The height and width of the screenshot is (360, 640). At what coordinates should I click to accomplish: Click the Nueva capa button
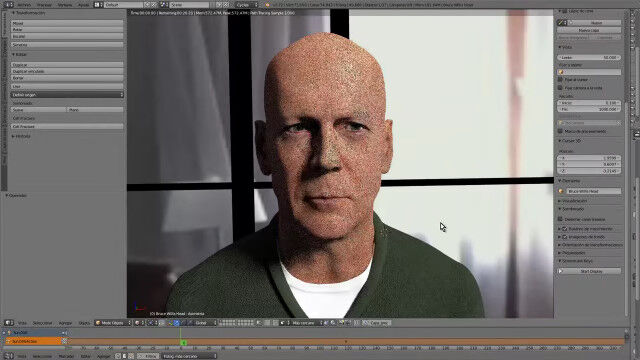(x=589, y=30)
